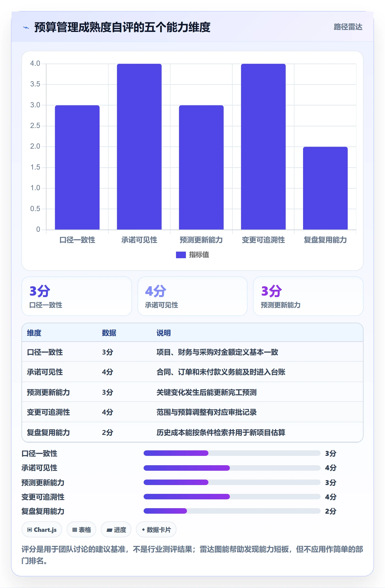Click the 承诺可见性 progress bar
This screenshot has width=385, height=588.
tap(232, 468)
